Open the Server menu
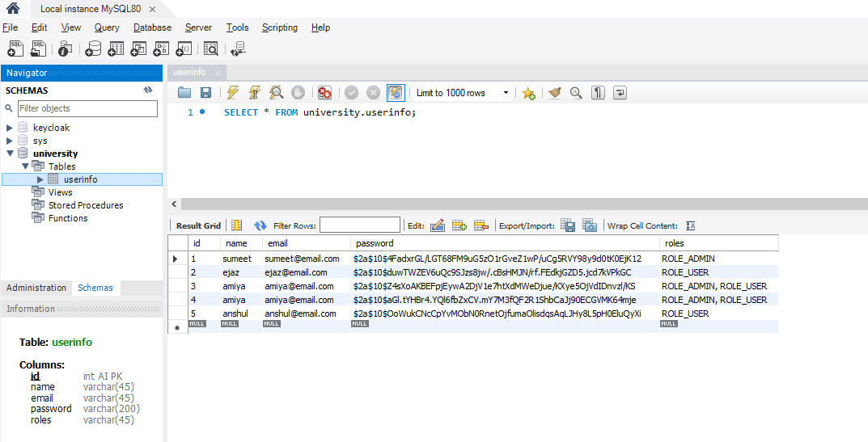 198,27
